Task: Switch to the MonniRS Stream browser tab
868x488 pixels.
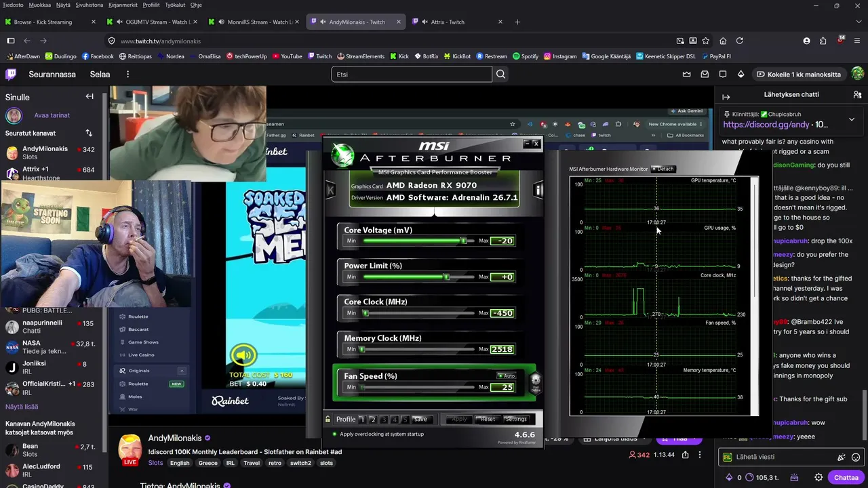Action: 255,22
